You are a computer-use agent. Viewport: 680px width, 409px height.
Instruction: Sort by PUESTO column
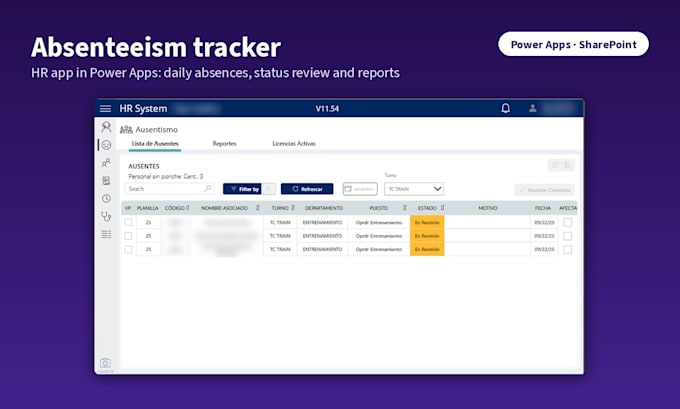click(x=405, y=208)
